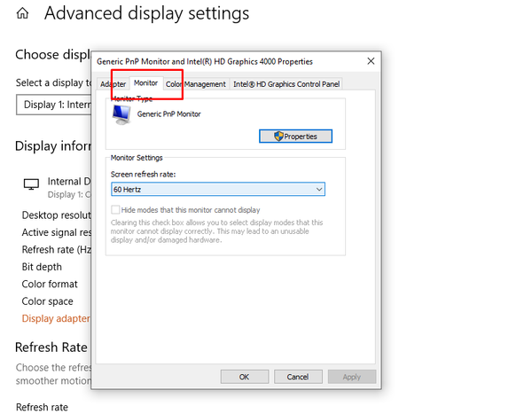The height and width of the screenshot is (414, 532).
Task: Click the dialog title bar text
Action: pyautogui.click(x=204, y=61)
